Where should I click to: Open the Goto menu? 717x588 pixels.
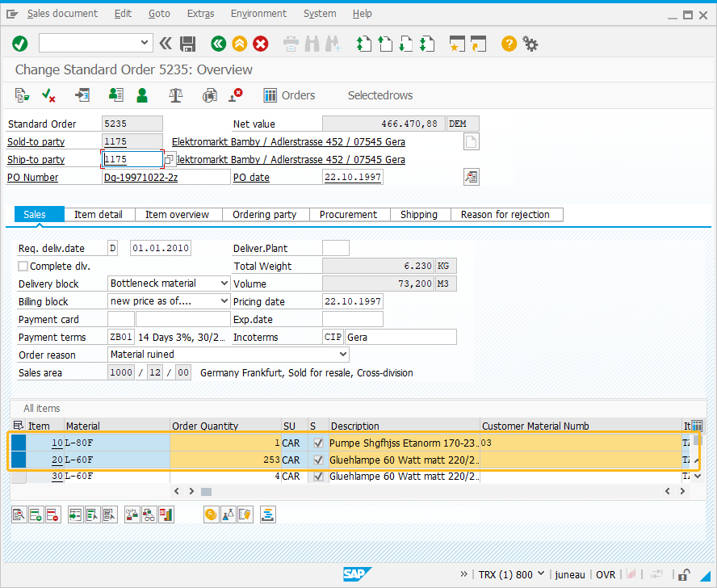[x=159, y=14]
